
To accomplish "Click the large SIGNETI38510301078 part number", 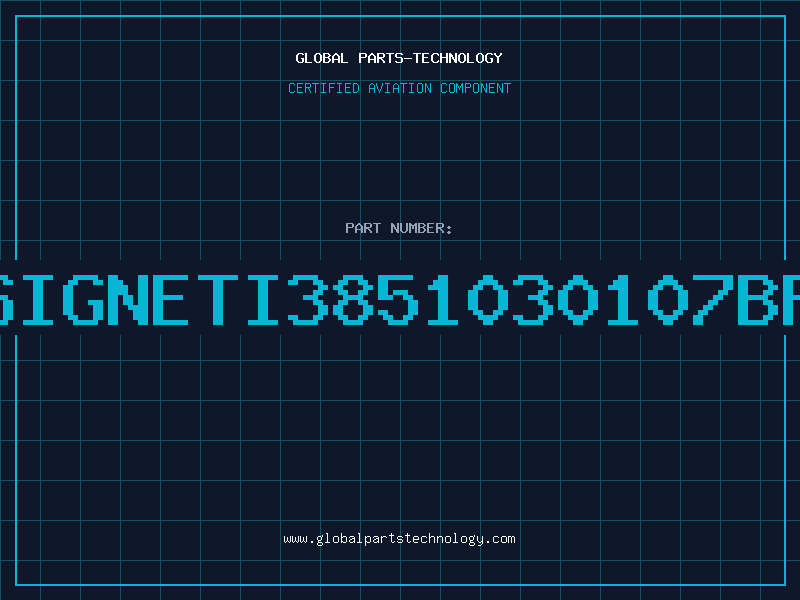I will [x=400, y=299].
